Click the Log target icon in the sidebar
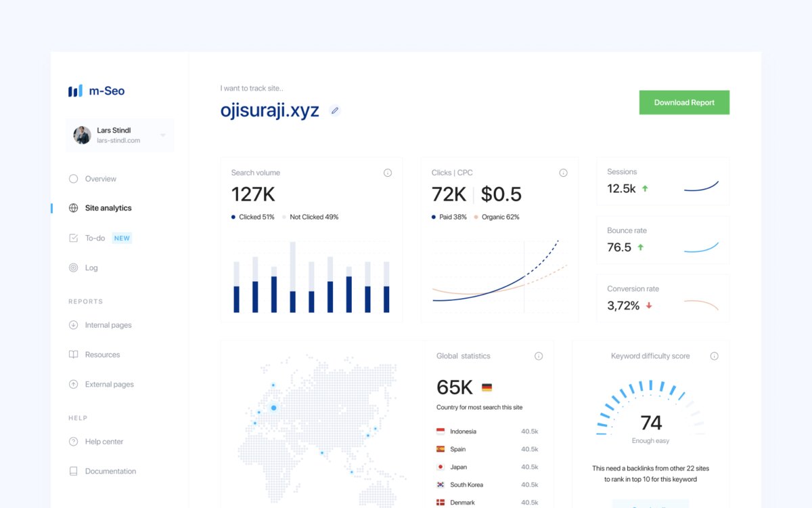Viewport: 812px width, 508px height. click(x=73, y=268)
